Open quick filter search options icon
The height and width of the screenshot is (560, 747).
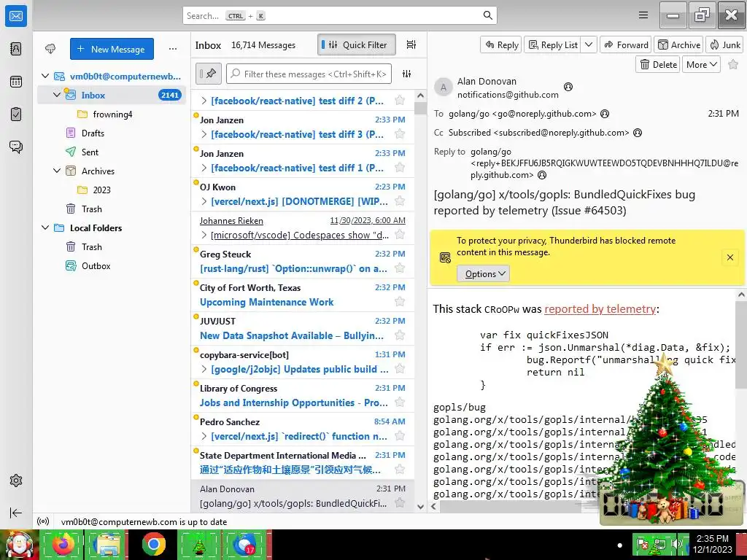coord(406,74)
